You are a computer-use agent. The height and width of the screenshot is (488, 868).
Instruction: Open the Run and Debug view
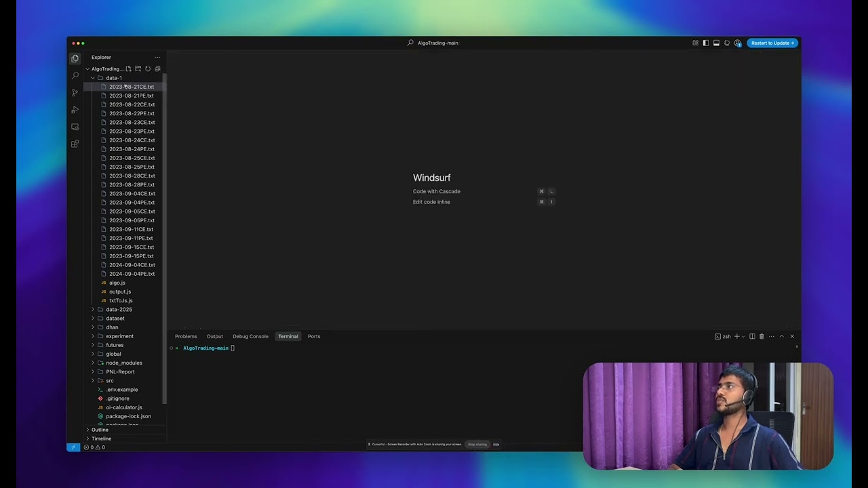click(75, 109)
